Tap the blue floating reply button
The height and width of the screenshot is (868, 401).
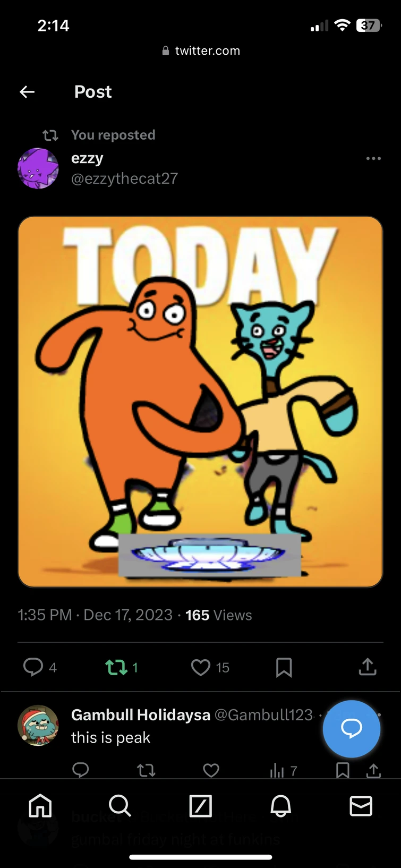click(x=352, y=729)
